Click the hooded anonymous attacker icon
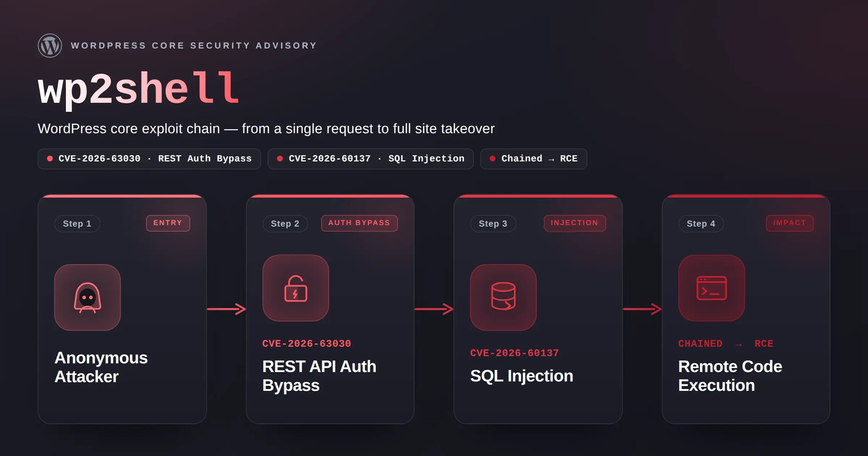The width and height of the screenshot is (868, 456). 88,297
